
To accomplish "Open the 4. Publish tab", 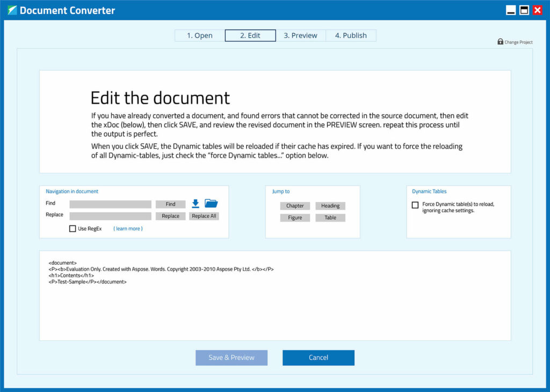I will (x=351, y=35).
